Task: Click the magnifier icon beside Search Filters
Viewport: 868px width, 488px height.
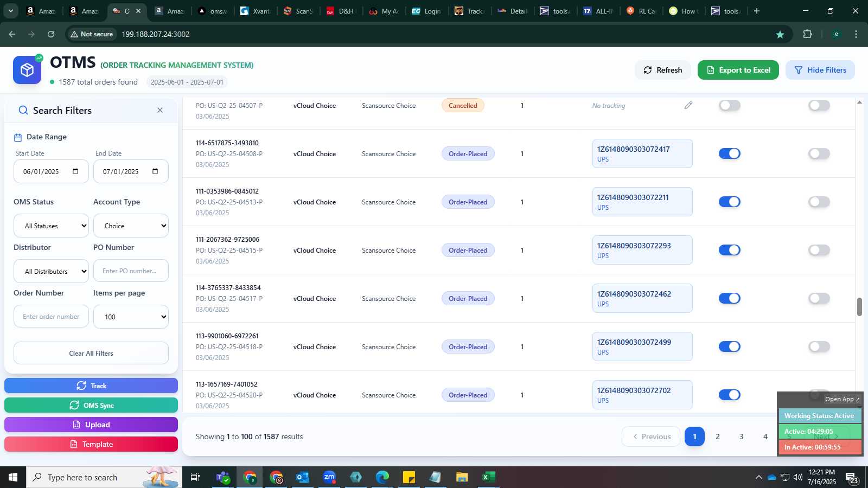Action: [23, 110]
